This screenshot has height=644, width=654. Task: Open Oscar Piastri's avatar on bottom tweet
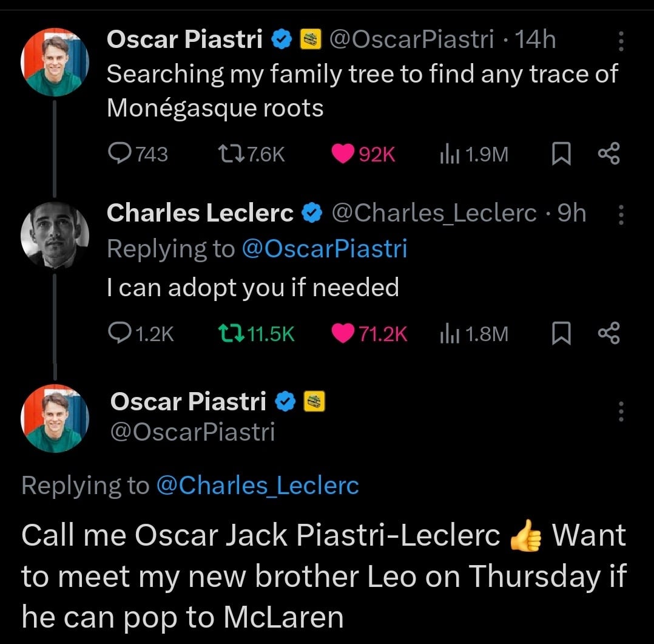point(55,419)
